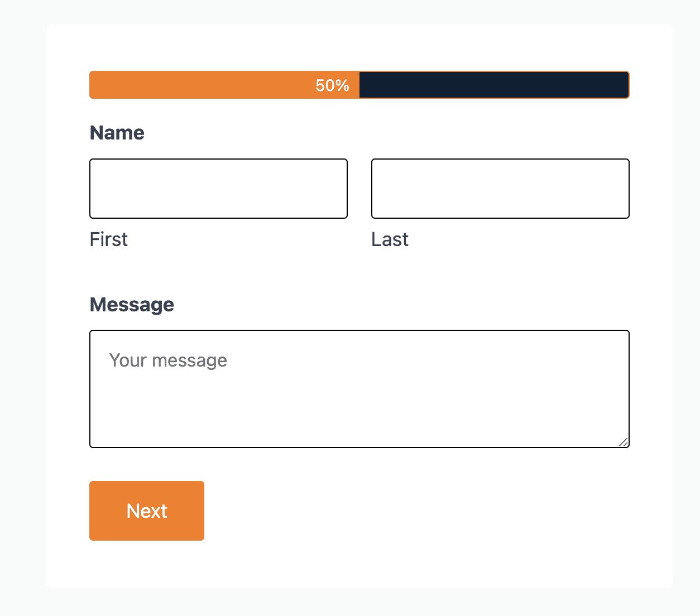Click the gray page background outside the form
Image resolution: width=700 pixels, height=616 pixels.
coord(22,307)
